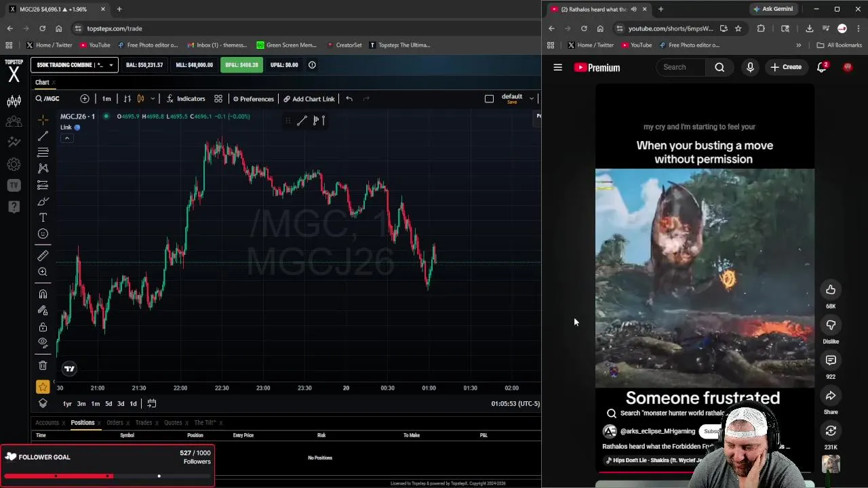Open the TV TradingView sidebar icon
The image size is (868, 488).
[x=14, y=185]
